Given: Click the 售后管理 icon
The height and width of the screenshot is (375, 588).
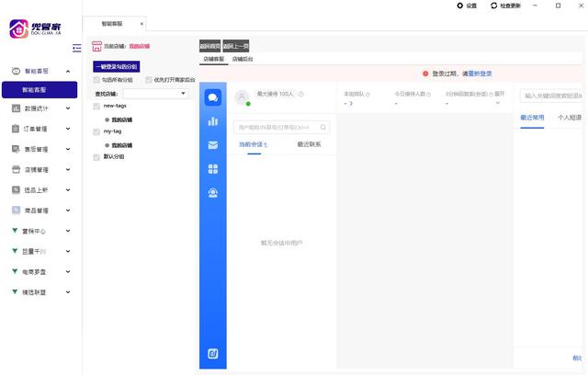Looking at the screenshot, I should [16, 149].
